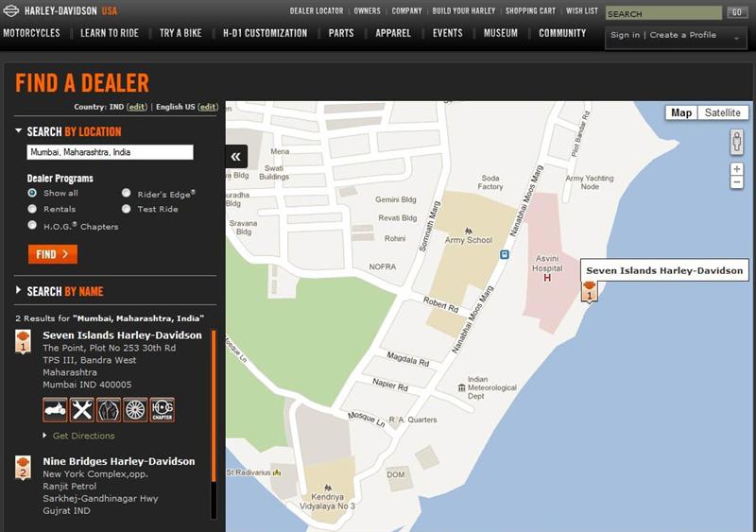Viewport: 756px width, 532px height.
Task: Click the apparel jacket icon for Seven Islands
Action: pyautogui.click(x=109, y=410)
